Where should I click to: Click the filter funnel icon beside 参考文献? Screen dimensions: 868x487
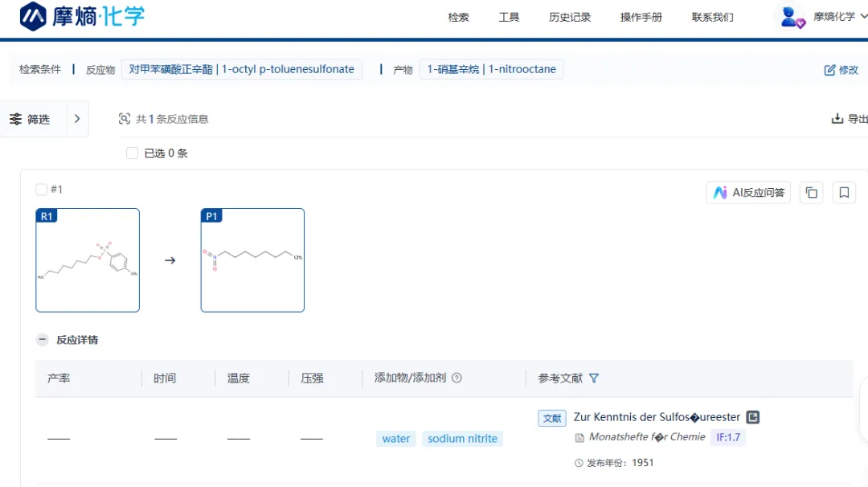pos(594,378)
